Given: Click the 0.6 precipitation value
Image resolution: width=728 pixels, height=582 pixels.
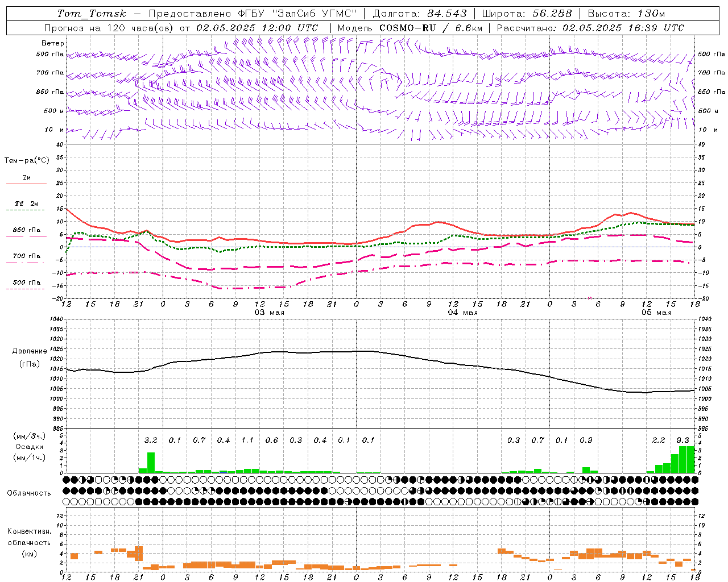Looking at the screenshot, I should tap(272, 440).
